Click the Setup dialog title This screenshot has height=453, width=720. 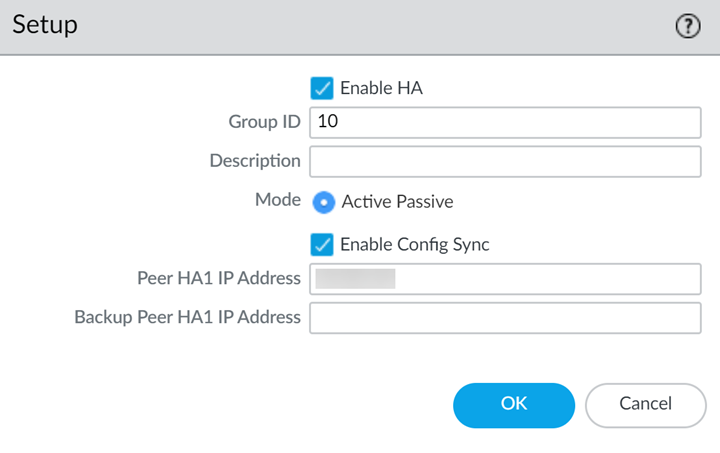45,25
